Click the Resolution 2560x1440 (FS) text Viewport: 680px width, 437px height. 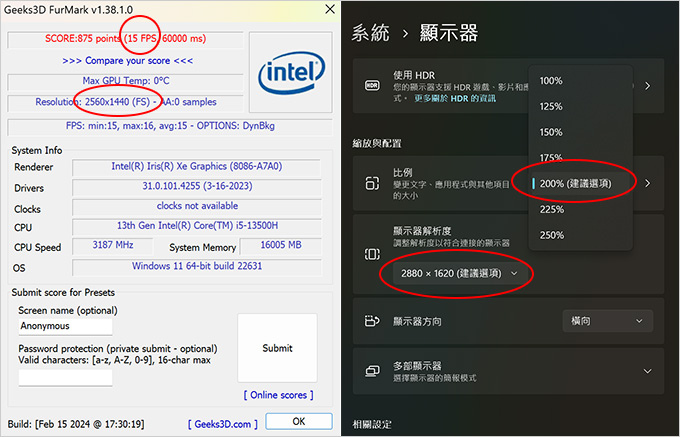pos(126,102)
